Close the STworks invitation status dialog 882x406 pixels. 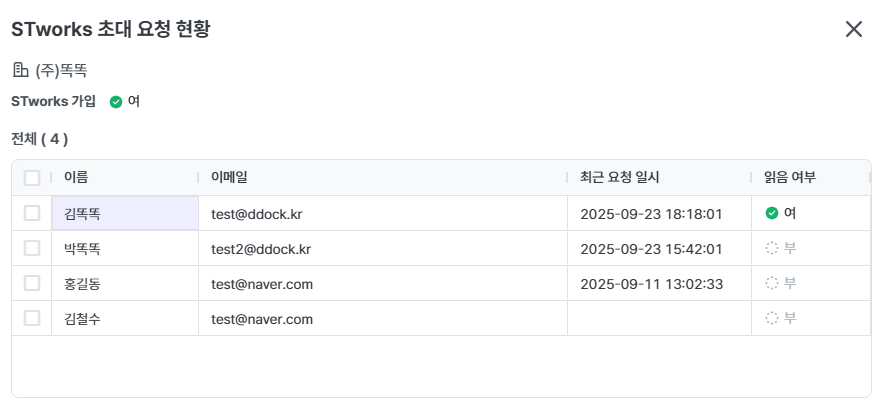pos(853,29)
